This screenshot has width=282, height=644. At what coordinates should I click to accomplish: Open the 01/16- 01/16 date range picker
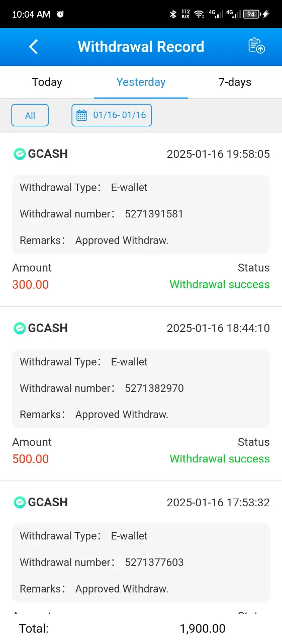click(x=112, y=115)
